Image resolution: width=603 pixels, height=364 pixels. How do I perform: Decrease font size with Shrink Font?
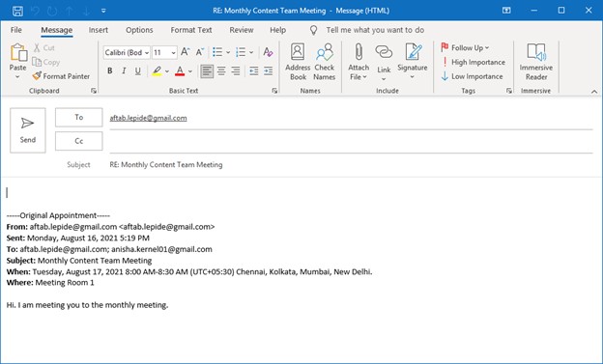(x=200, y=52)
